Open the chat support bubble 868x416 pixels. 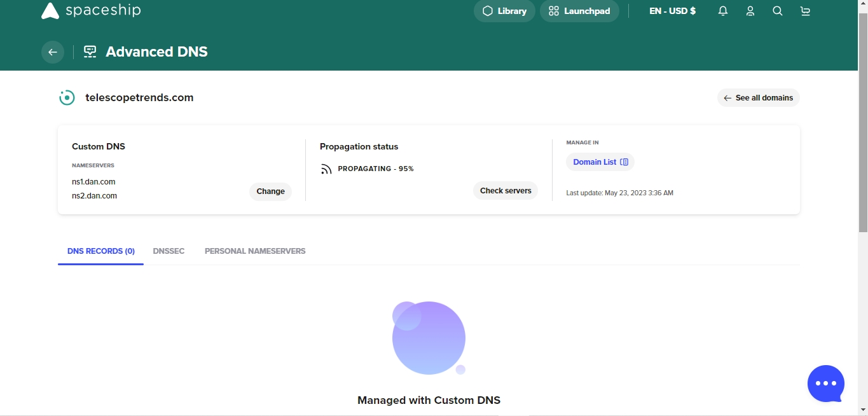(x=825, y=384)
